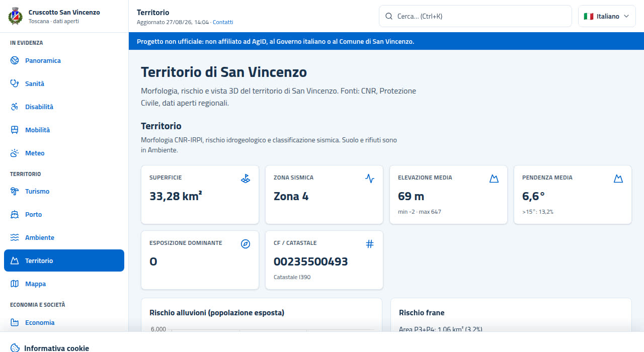This screenshot has width=644, height=352.
Task: Click the Porto ship icon
Action: (x=15, y=214)
